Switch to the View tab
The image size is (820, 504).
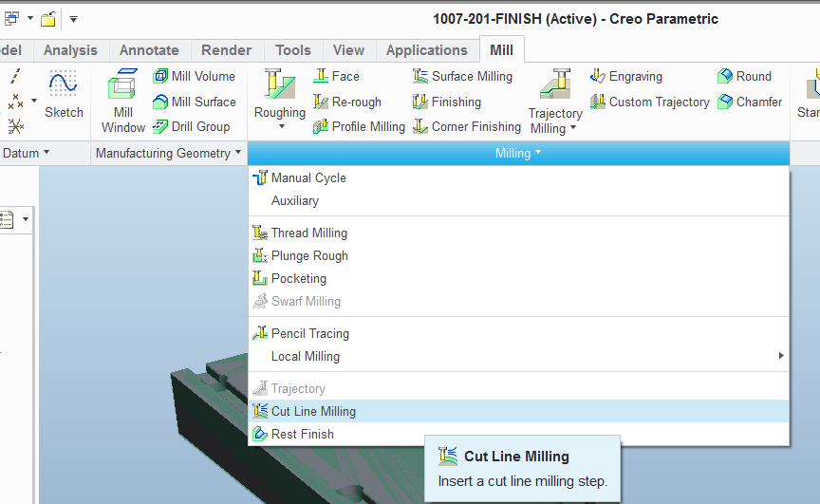(x=349, y=50)
